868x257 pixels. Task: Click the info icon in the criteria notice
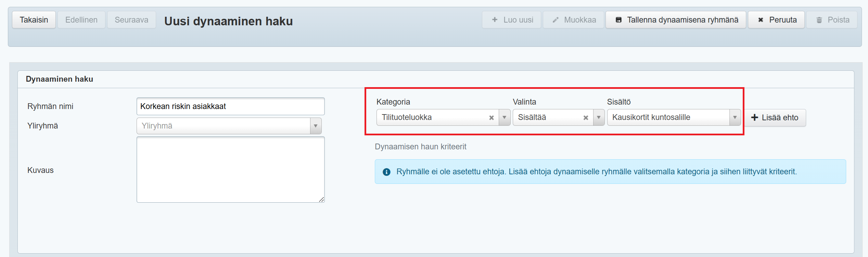(386, 172)
